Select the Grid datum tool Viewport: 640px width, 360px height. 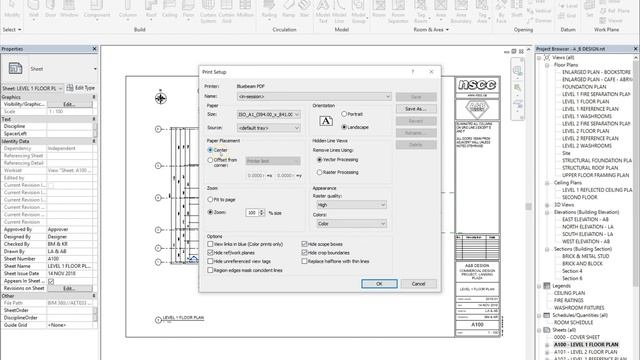(567, 16)
